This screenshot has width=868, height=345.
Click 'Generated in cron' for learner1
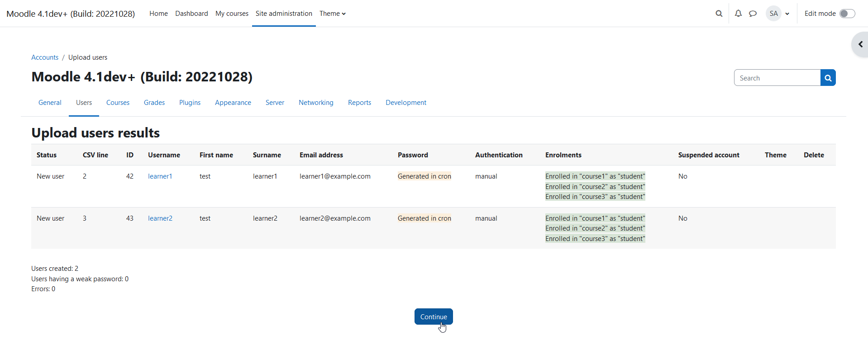coord(424,176)
